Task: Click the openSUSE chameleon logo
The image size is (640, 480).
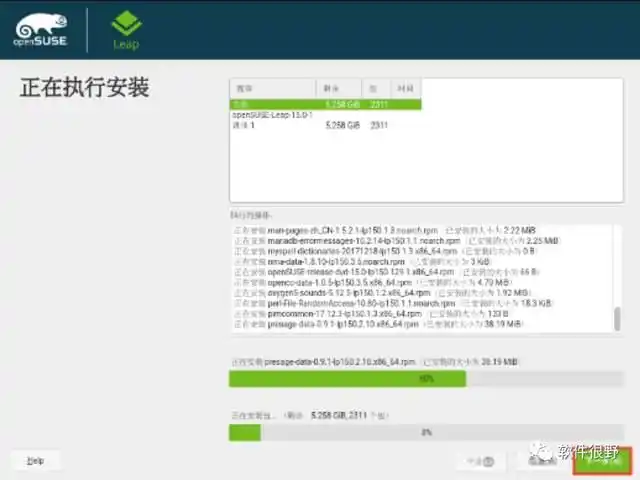Action: (x=41, y=30)
